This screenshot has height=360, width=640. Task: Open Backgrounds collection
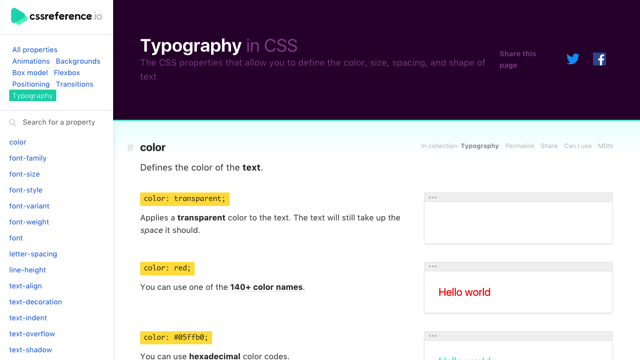click(x=78, y=61)
